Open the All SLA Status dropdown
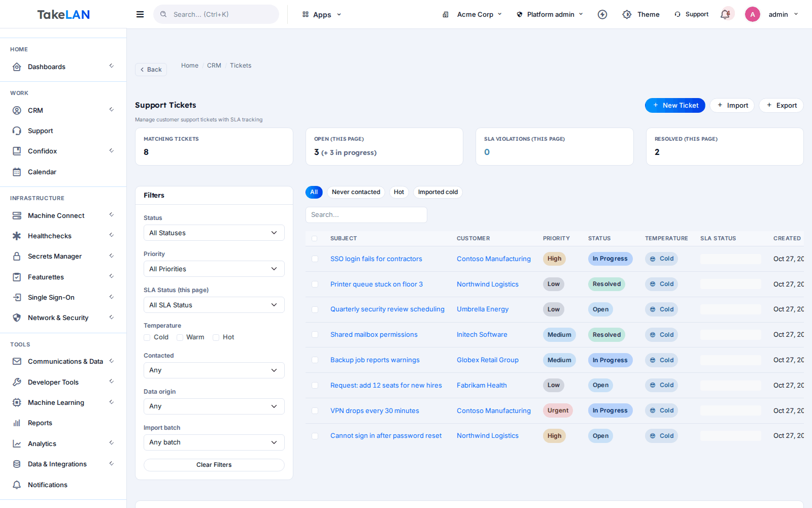The image size is (812, 508). tap(214, 305)
